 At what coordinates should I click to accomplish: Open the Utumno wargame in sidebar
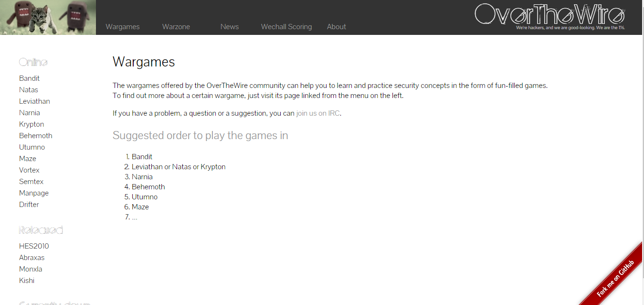coord(32,147)
